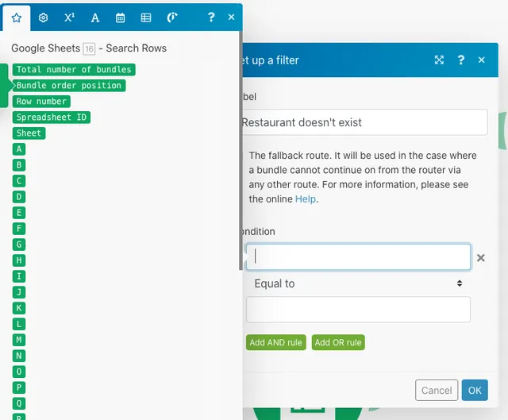508x420 pixels.
Task: Open text functions tab labeled A
Action: coord(94,17)
